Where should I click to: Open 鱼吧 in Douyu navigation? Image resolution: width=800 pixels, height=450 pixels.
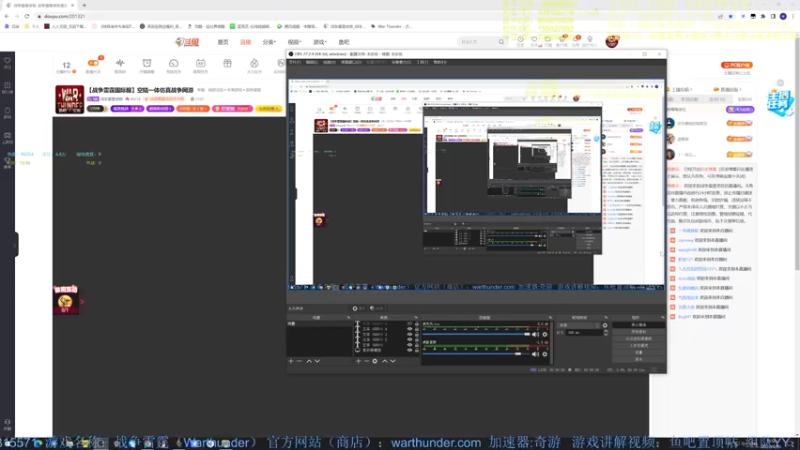point(344,42)
